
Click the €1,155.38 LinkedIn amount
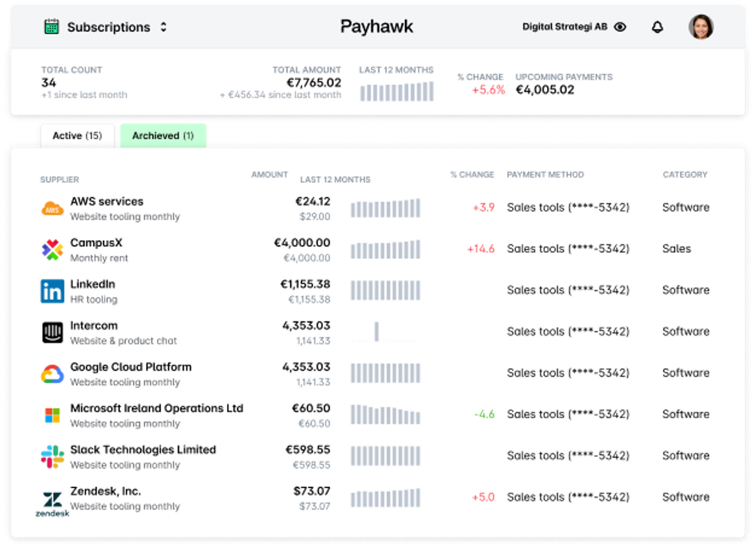[x=305, y=284]
